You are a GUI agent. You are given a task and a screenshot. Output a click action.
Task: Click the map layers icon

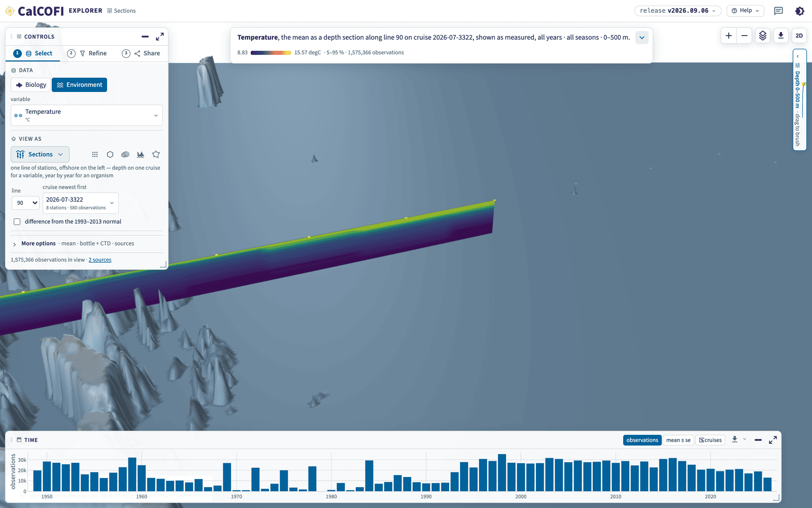763,36
